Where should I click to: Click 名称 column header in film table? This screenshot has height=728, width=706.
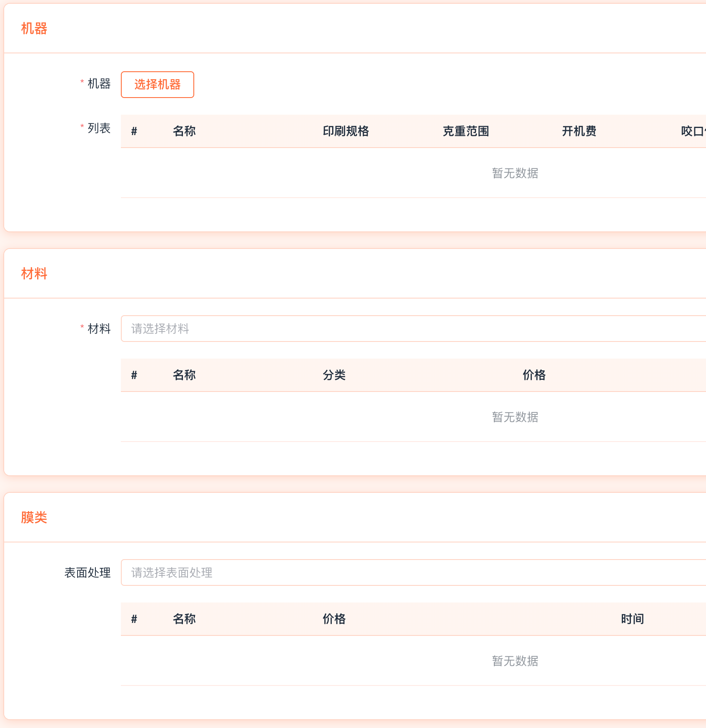point(184,619)
